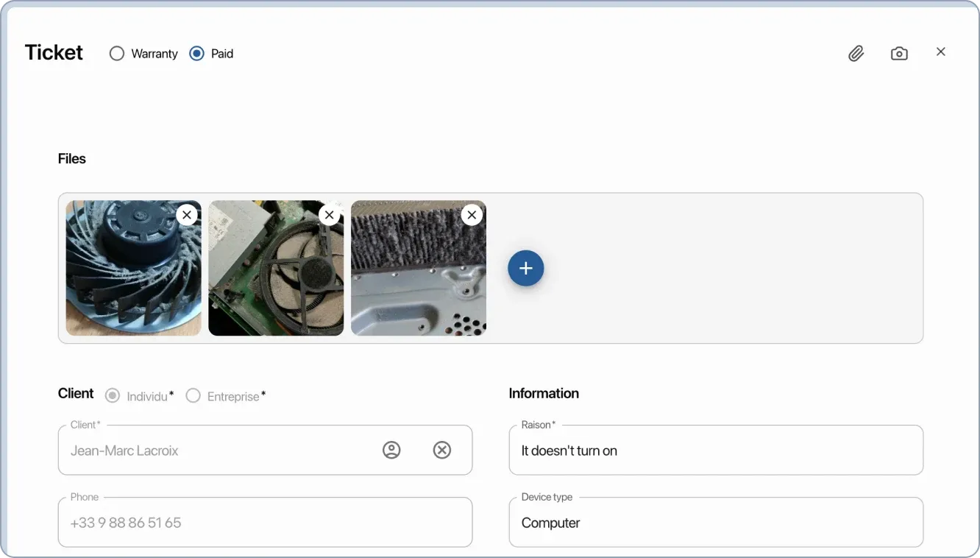980x558 pixels.
Task: Select the Paid ticket type
Action: pos(196,53)
